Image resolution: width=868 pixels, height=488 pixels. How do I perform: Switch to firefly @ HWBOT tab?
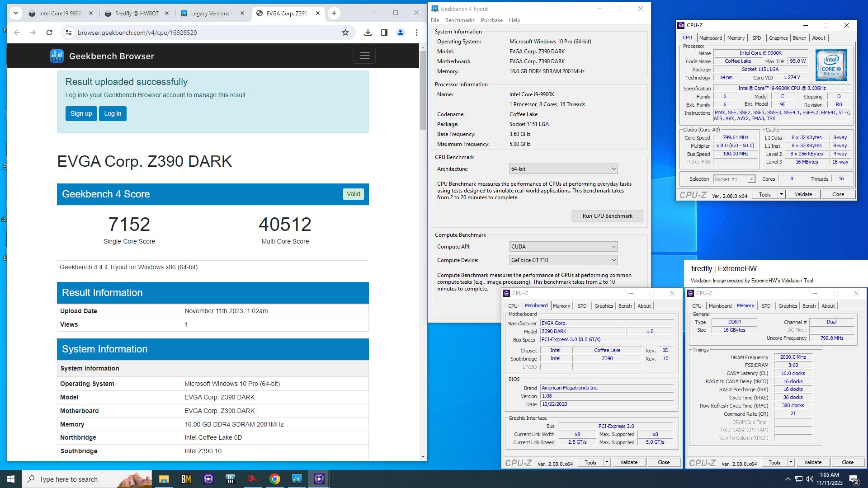[x=137, y=14]
